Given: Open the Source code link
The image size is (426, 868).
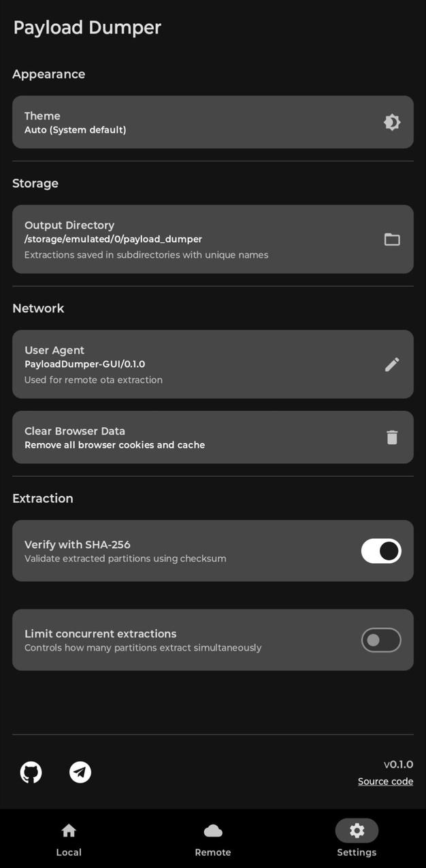Looking at the screenshot, I should pos(385,782).
